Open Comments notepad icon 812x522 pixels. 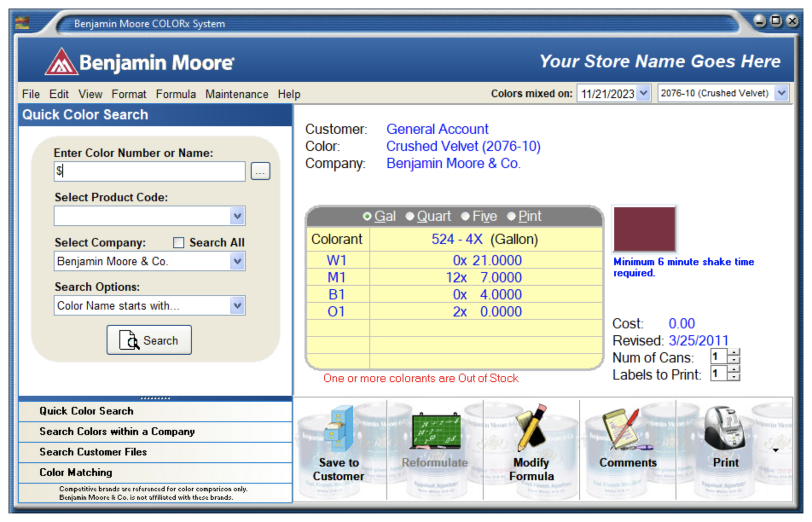[x=627, y=429]
